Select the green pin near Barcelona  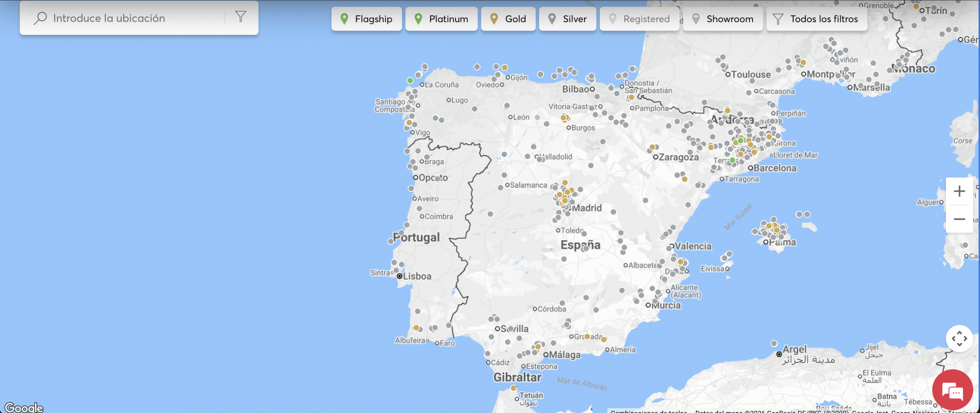[x=732, y=160]
